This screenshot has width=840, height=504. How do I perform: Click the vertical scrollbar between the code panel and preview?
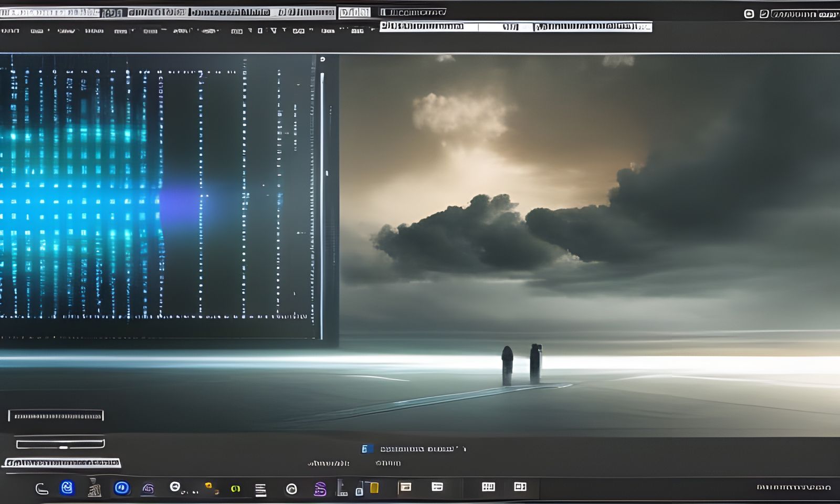click(321, 210)
